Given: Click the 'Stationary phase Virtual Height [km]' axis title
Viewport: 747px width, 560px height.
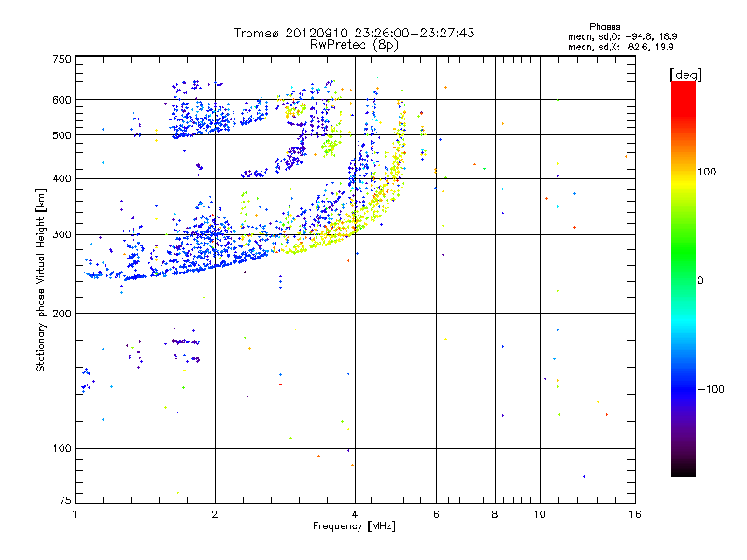Looking at the screenshot, I should (x=41, y=280).
